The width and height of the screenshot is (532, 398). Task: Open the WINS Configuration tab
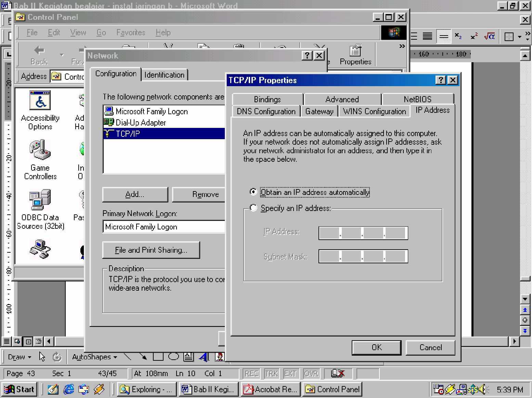pos(374,111)
